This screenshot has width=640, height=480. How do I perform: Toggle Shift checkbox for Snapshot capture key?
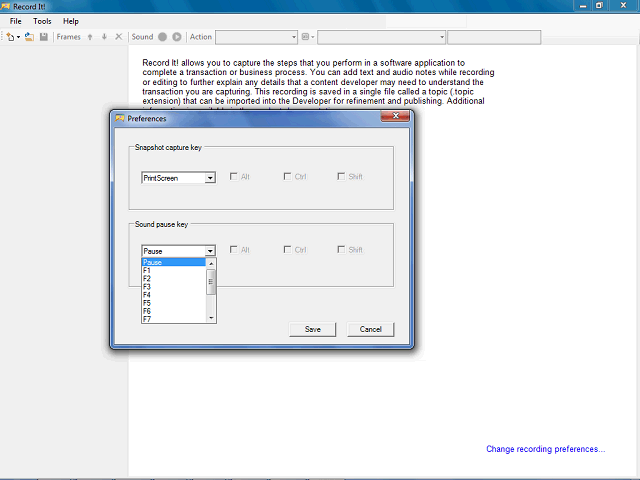(x=341, y=176)
